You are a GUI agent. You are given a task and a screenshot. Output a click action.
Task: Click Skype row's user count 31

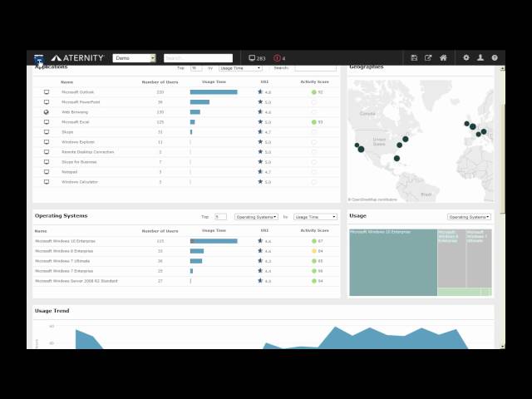(160, 132)
